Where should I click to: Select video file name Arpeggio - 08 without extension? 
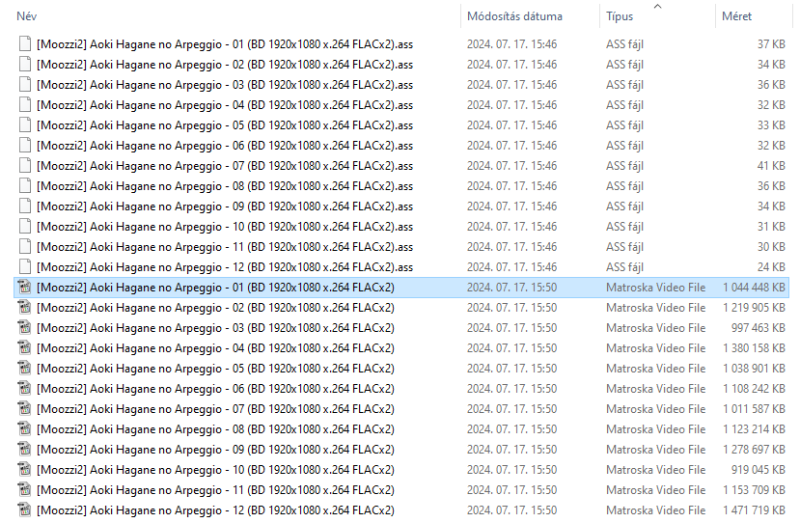tap(215, 430)
